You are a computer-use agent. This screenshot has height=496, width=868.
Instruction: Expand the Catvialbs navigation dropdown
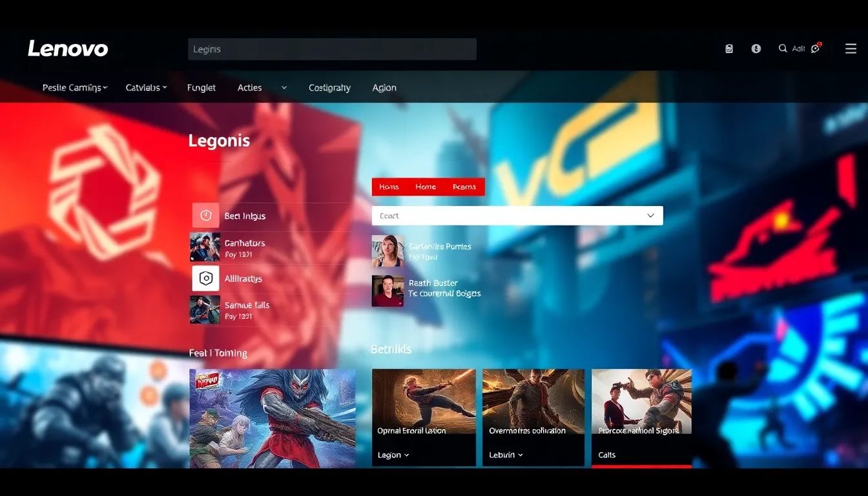(x=146, y=88)
